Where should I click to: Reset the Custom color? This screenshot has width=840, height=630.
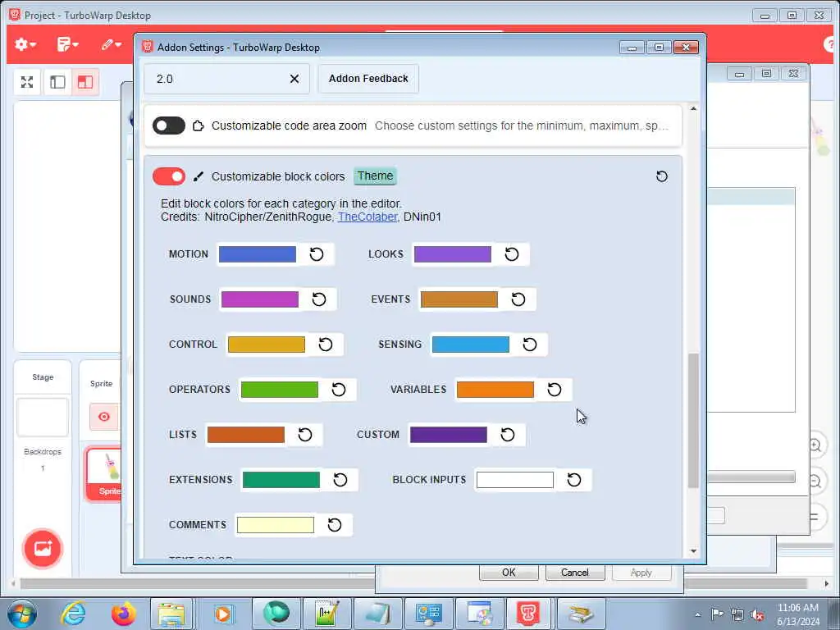507,435
